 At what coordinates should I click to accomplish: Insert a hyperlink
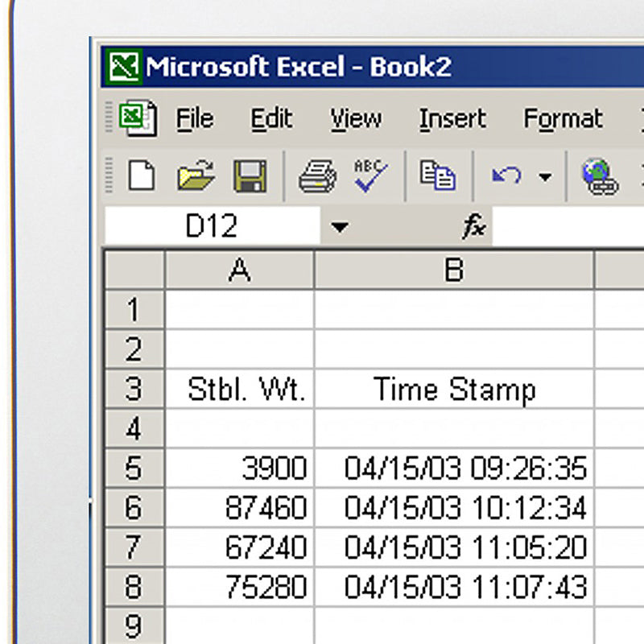pyautogui.click(x=601, y=175)
